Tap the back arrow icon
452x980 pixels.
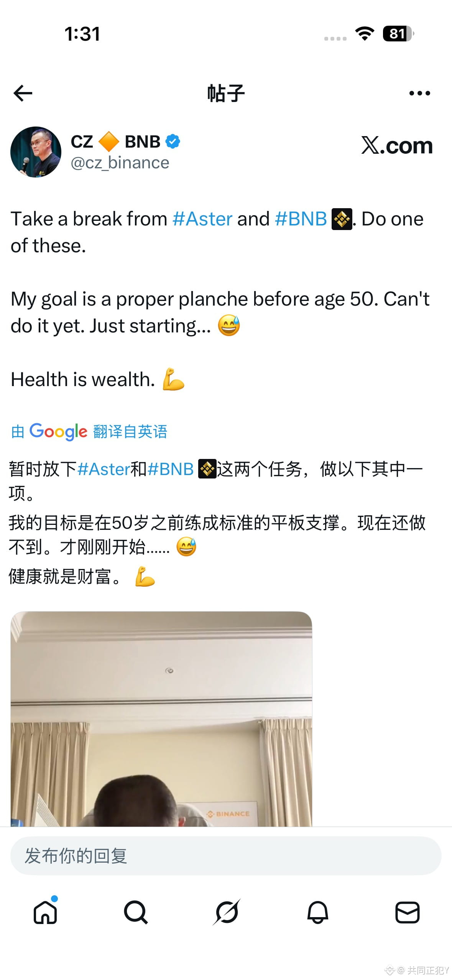(x=23, y=93)
